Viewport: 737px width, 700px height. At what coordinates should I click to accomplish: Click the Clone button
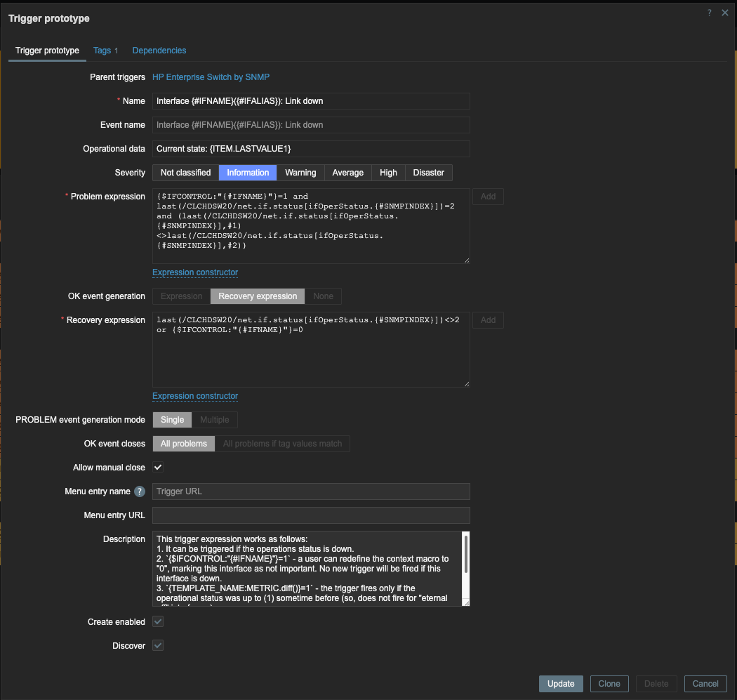pos(609,684)
